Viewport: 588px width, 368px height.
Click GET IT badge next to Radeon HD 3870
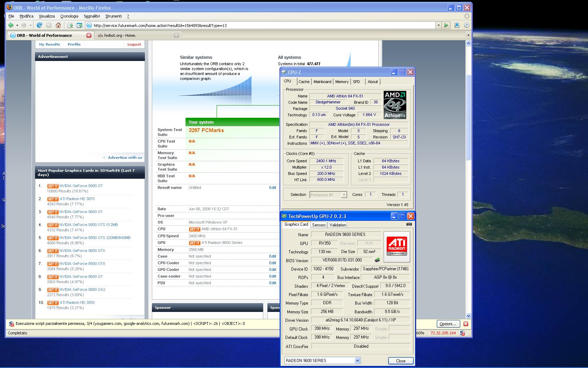pos(53,199)
